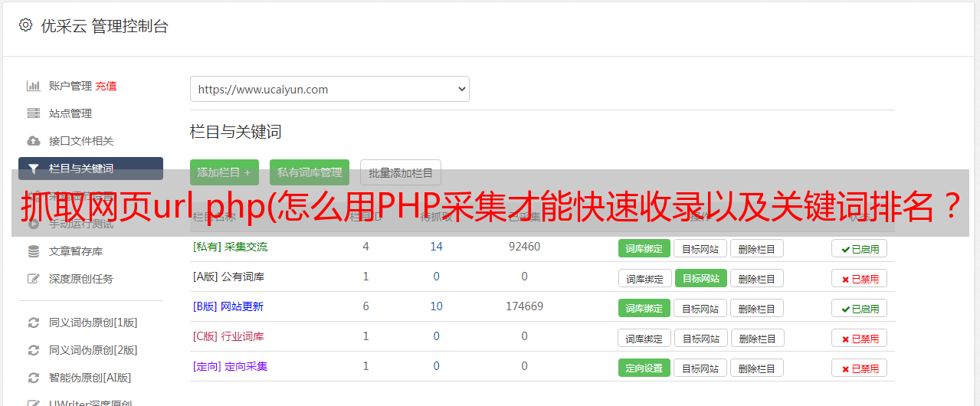The width and height of the screenshot is (980, 406).
Task: Click the server icon next to 站点管理
Action: (x=33, y=113)
